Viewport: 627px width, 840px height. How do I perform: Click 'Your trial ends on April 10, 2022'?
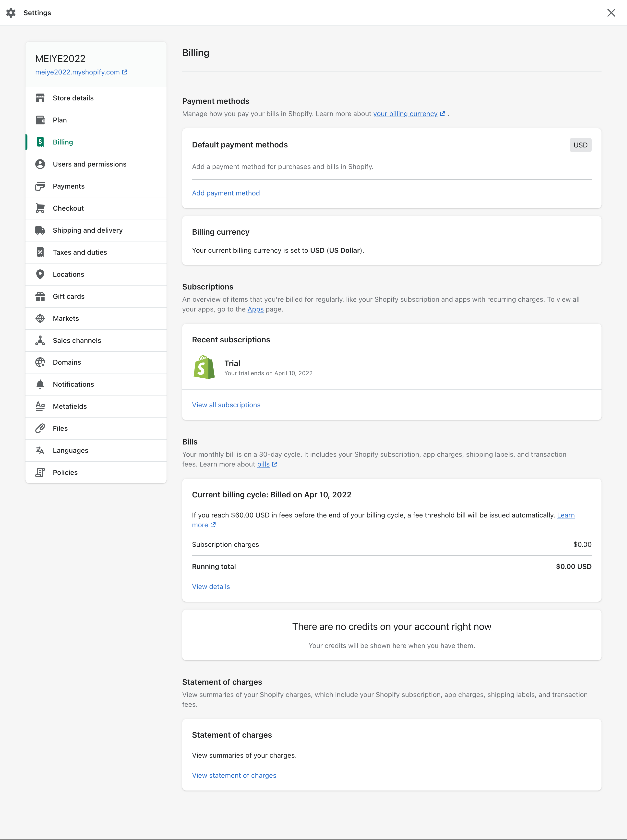(x=268, y=373)
